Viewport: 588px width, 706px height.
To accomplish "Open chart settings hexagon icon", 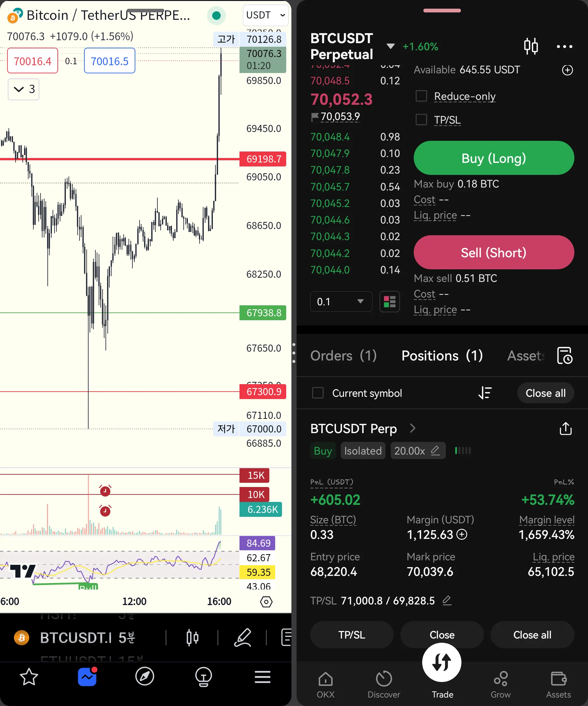I will point(266,602).
